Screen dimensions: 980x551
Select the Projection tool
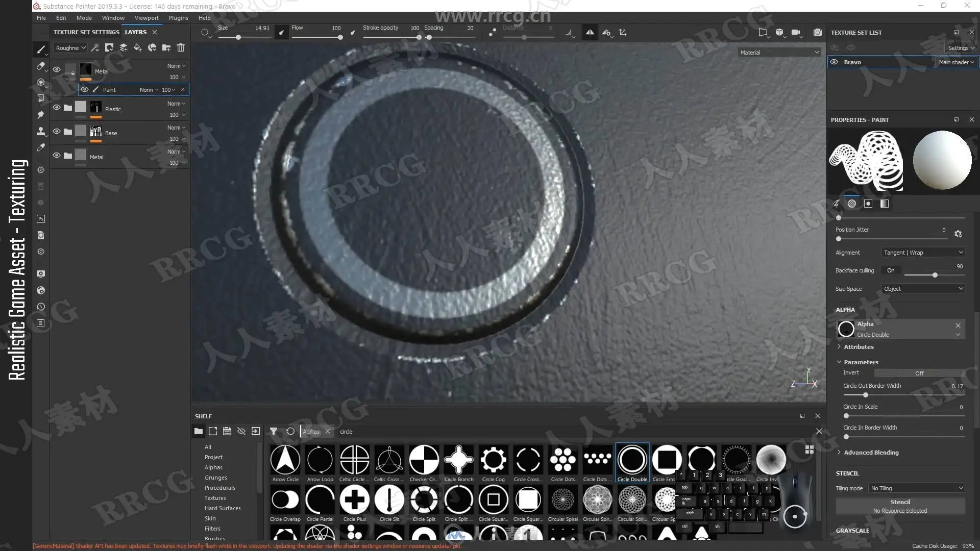coord(41,82)
